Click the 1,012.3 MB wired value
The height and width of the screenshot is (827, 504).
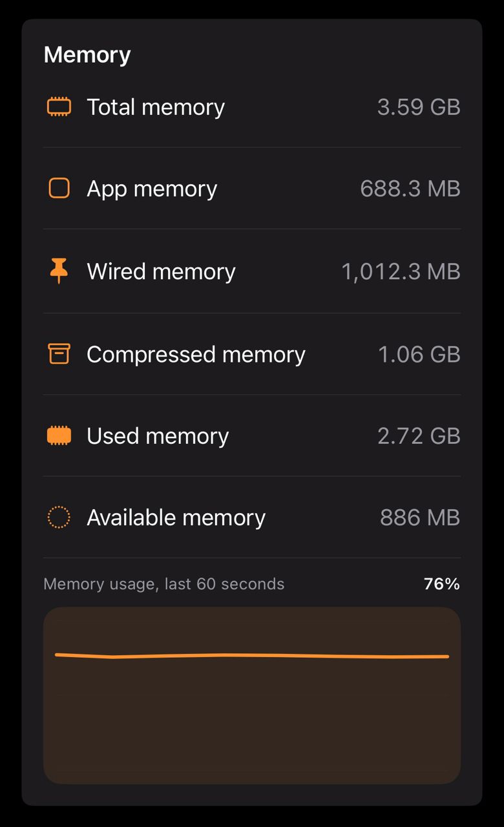tap(401, 271)
